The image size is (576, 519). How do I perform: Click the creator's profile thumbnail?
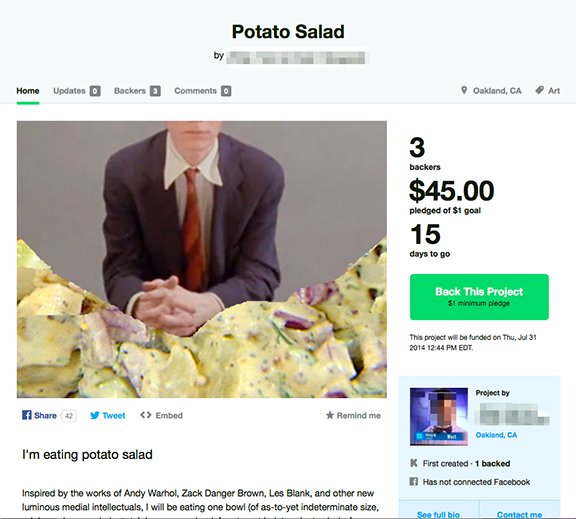(439, 417)
